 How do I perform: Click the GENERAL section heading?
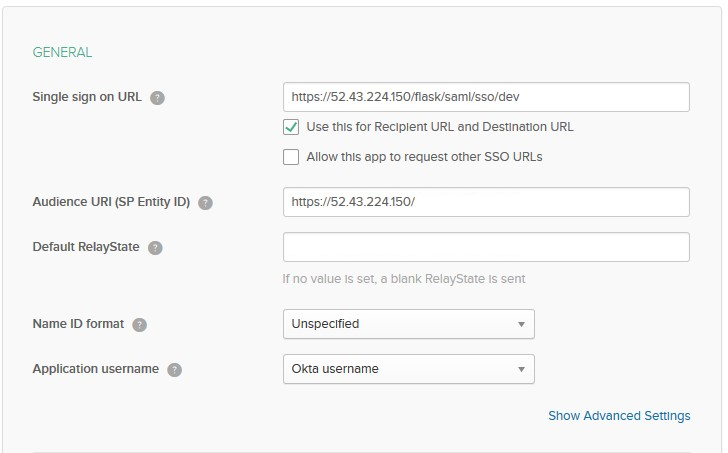(x=62, y=53)
